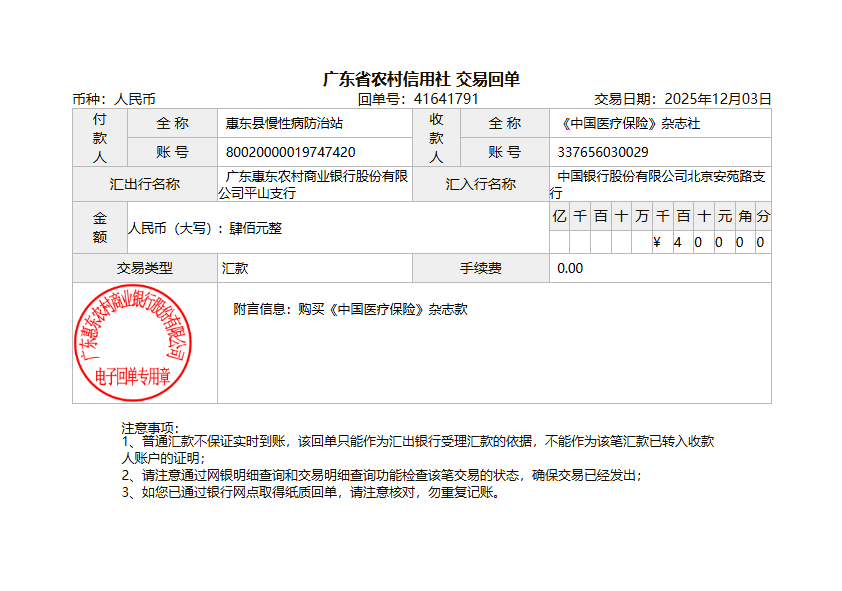Click the fee value 0.00
The height and width of the screenshot is (591, 842).
(570, 268)
